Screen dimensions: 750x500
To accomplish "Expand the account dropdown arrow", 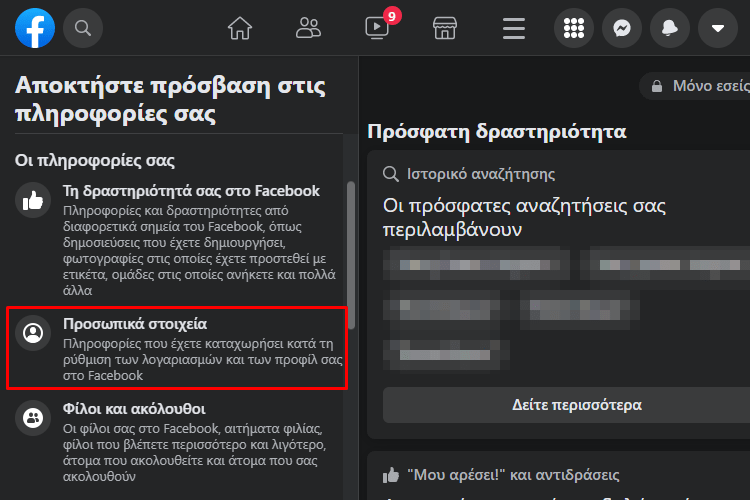I will tap(717, 28).
